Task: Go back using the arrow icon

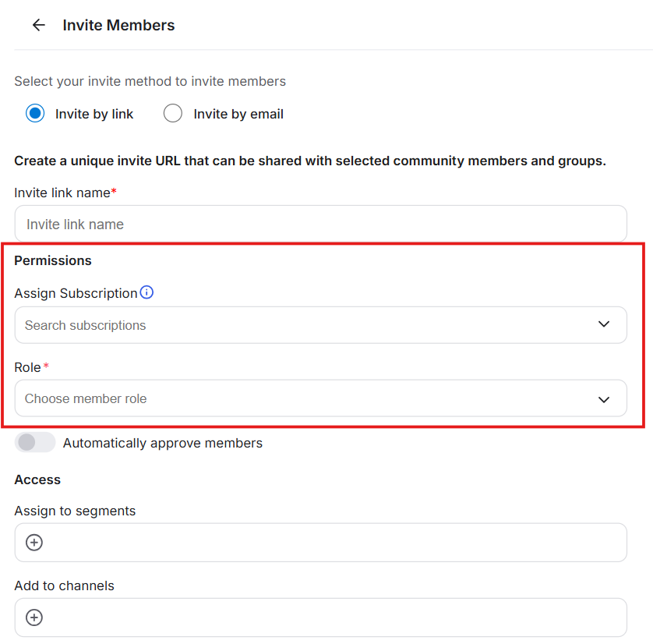Action: coord(38,25)
